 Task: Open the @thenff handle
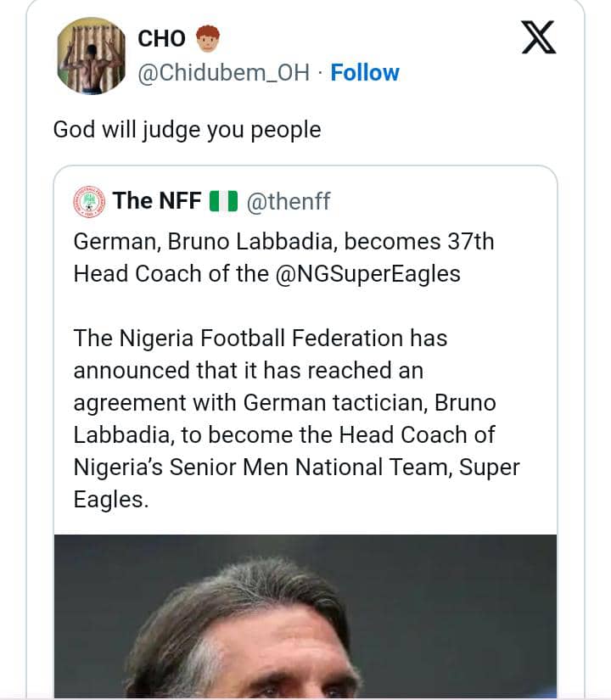[x=289, y=201]
